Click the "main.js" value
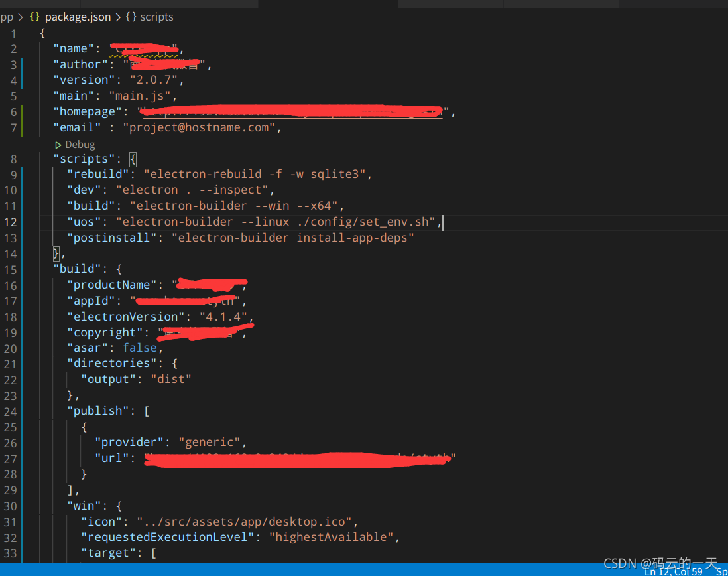Screen dimensions: 728x576 140,96
